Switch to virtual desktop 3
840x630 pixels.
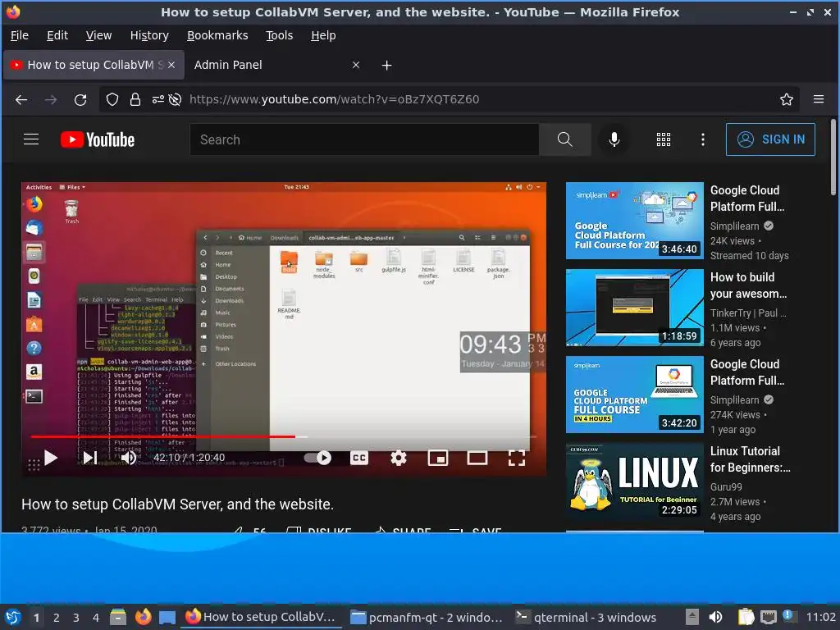click(76, 618)
